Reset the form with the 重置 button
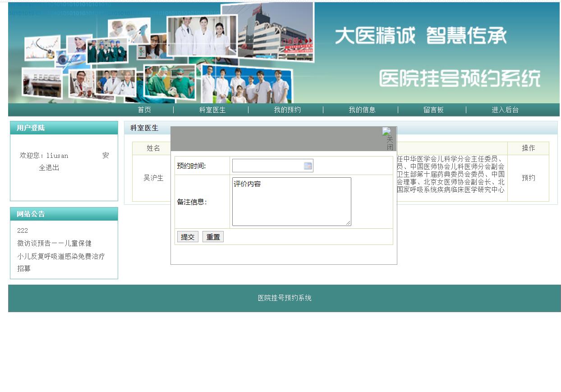561x392 pixels. (213, 236)
